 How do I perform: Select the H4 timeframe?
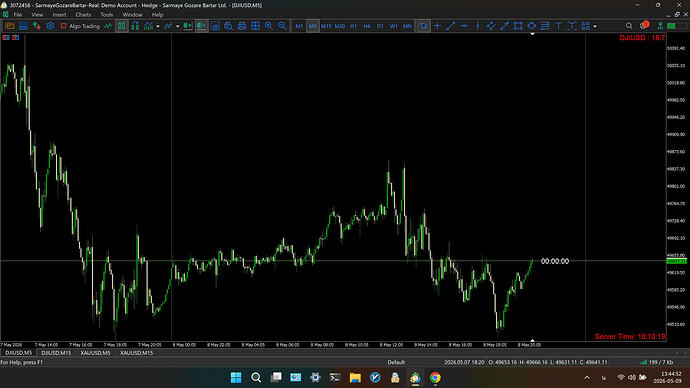coord(367,26)
